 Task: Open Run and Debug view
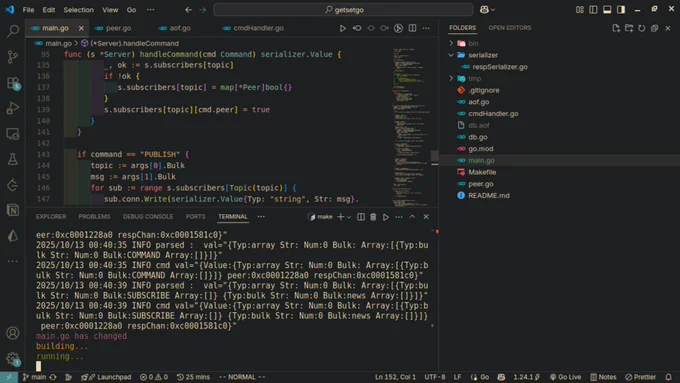click(13, 108)
